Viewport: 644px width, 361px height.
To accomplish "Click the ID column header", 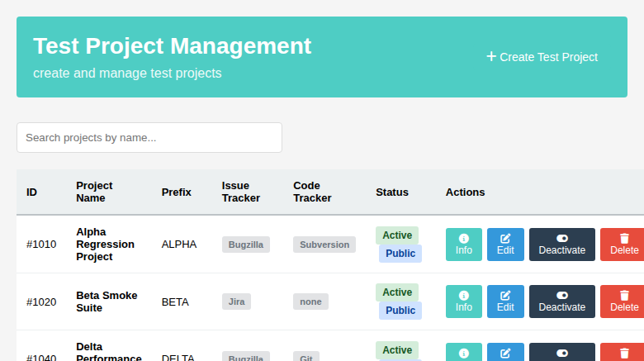I will (31, 192).
